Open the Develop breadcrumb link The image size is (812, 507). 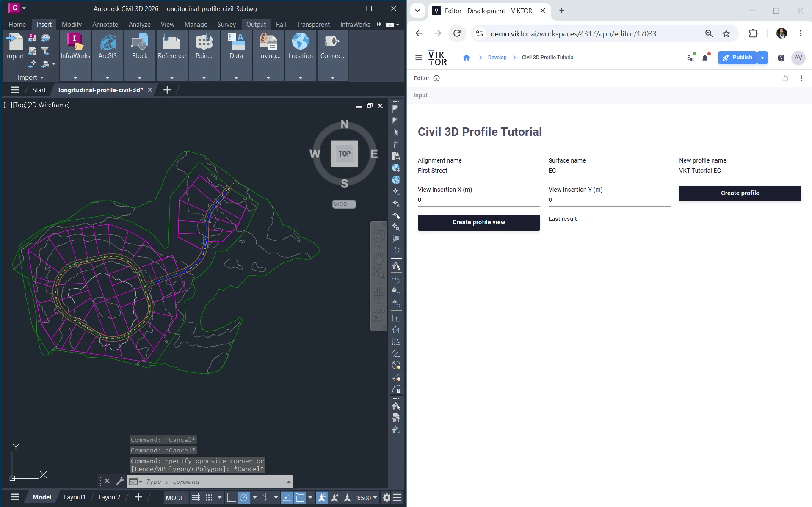click(x=497, y=58)
